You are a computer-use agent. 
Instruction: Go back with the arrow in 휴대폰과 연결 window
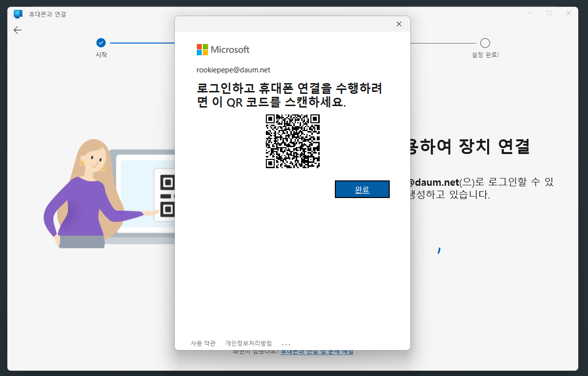click(18, 30)
